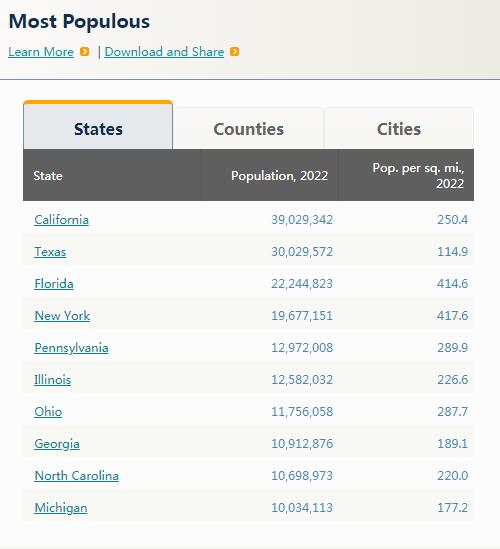Open the Ohio state link

click(48, 412)
